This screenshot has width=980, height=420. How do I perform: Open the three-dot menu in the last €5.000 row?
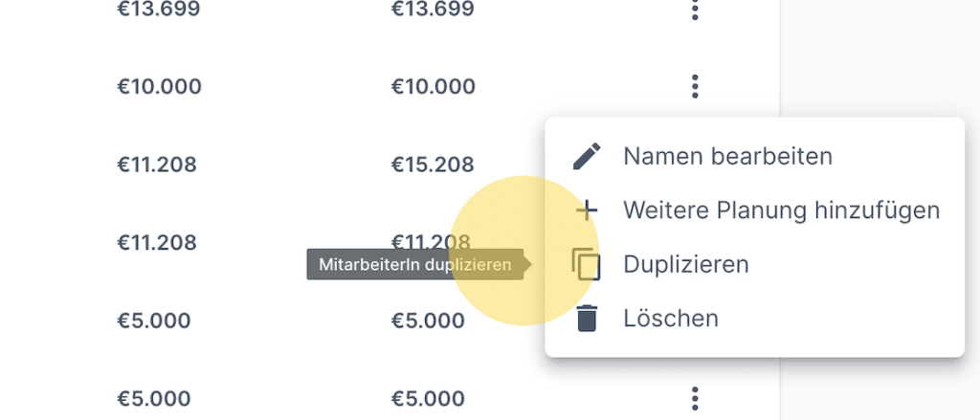(696, 397)
